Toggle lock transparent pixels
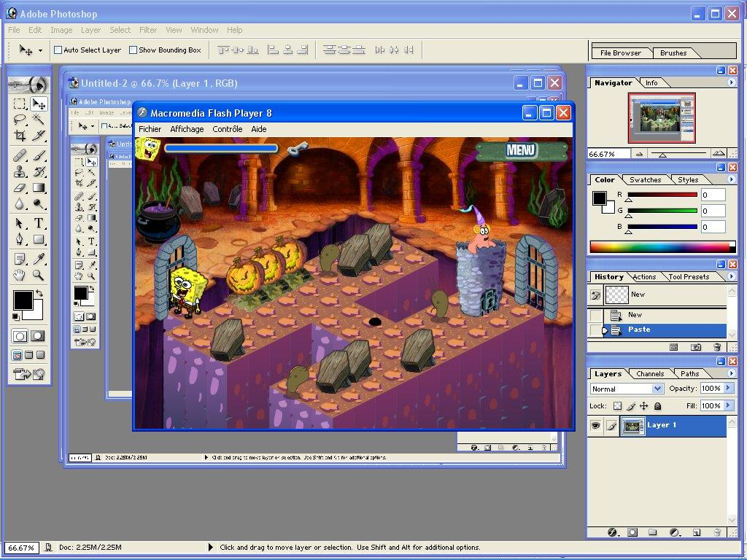Screen dimensions: 747x560 (x=617, y=406)
